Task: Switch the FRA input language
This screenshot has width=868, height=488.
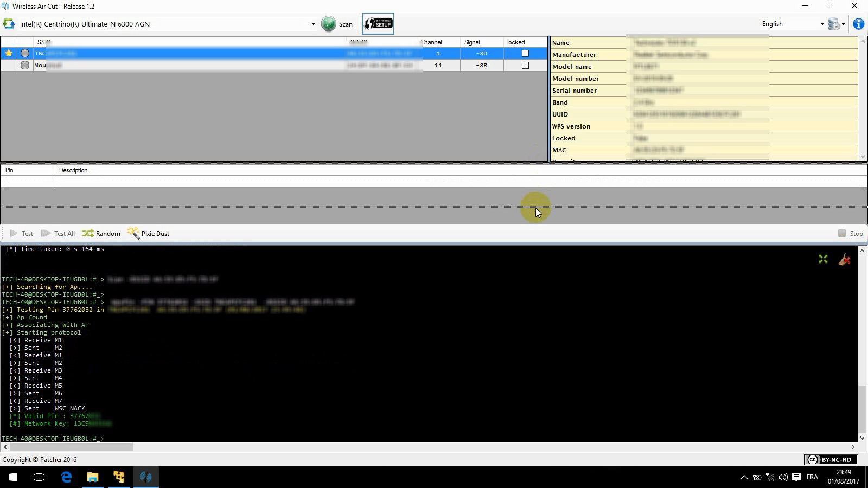Action: [812, 477]
